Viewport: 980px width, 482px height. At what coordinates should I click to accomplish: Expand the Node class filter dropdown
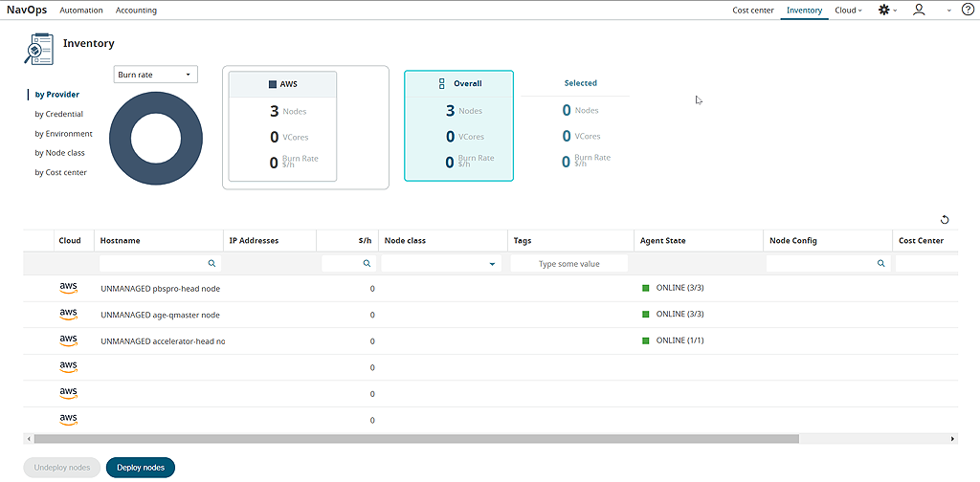(493, 263)
